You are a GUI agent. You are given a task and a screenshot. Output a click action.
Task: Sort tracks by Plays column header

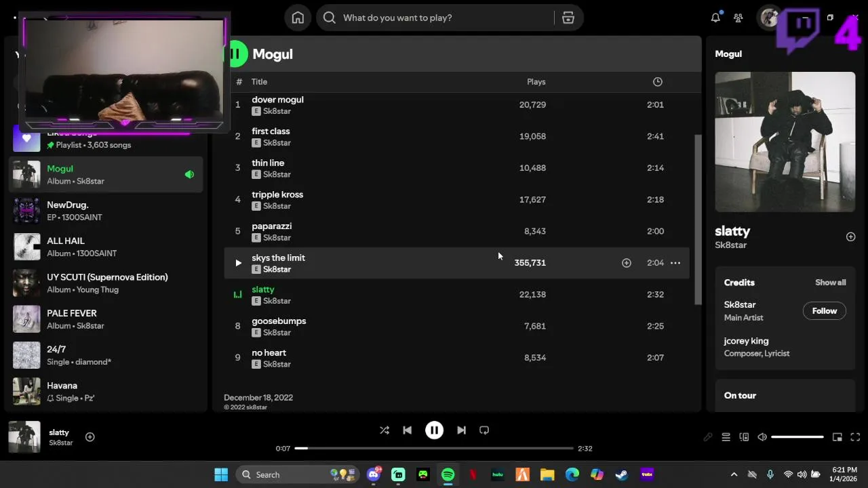536,82
